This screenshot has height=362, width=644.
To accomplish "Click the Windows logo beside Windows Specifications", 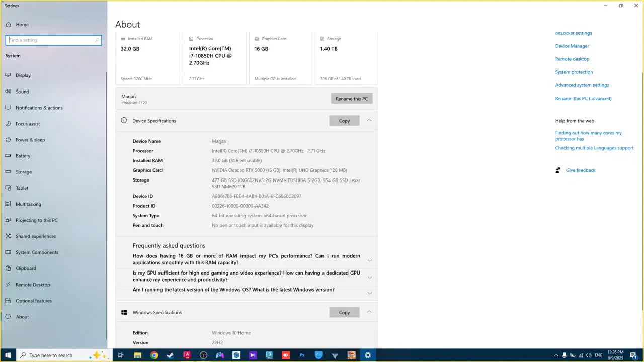I will tap(124, 312).
